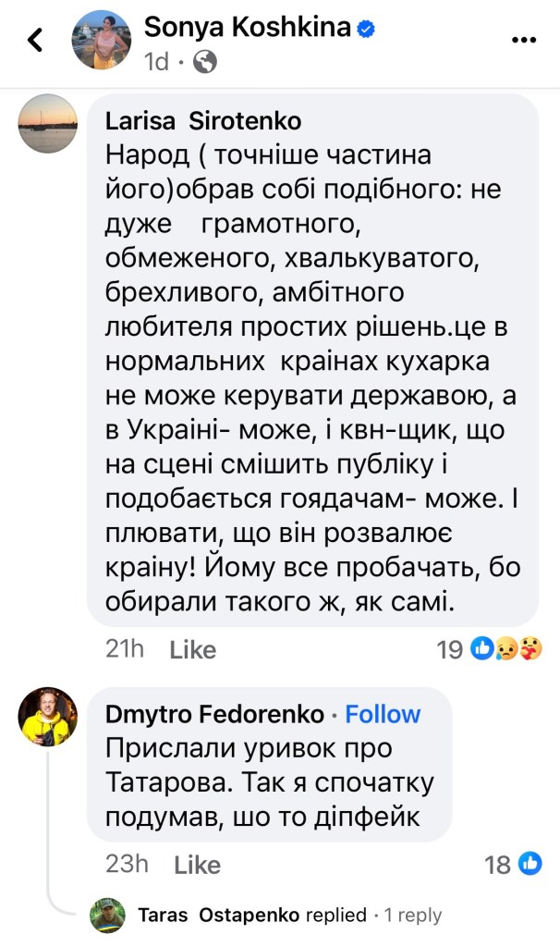Expand replies via 'Taras Ostapenko replied'

point(251,916)
